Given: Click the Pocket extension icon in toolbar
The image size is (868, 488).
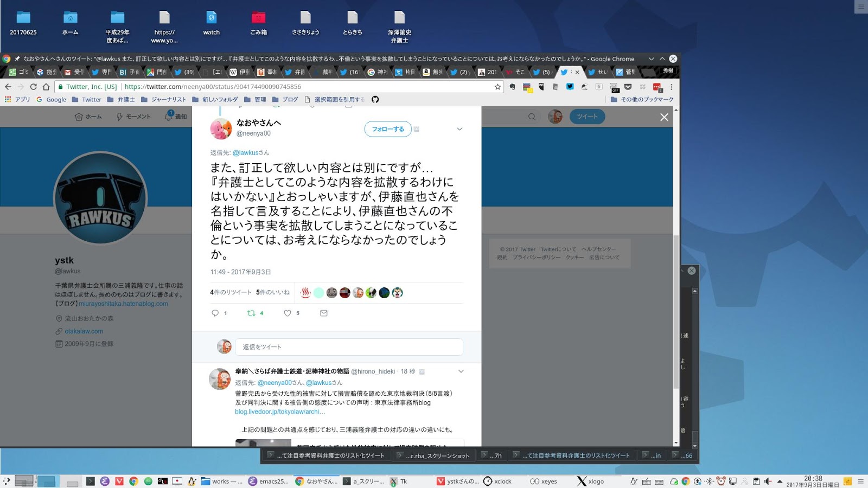Looking at the screenshot, I should tap(628, 87).
